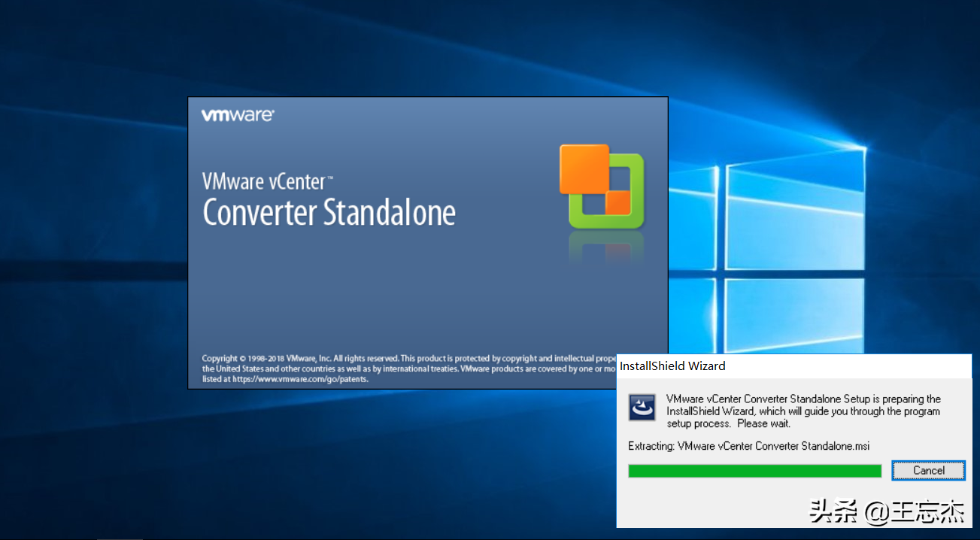Click the vmware logo on the splash
The height and width of the screenshot is (540, 980).
click(238, 115)
